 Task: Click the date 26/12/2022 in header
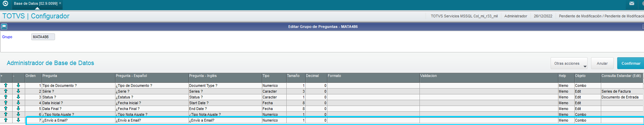(543, 16)
